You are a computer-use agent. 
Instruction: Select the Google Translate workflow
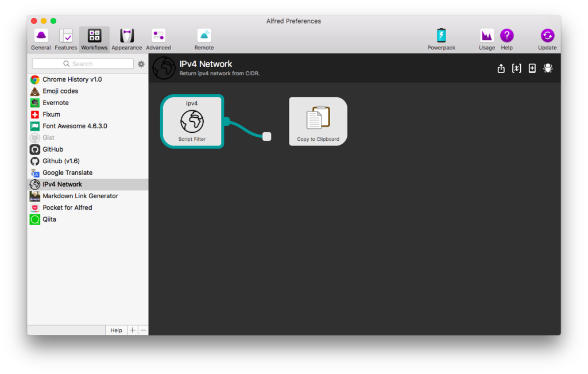click(88, 172)
